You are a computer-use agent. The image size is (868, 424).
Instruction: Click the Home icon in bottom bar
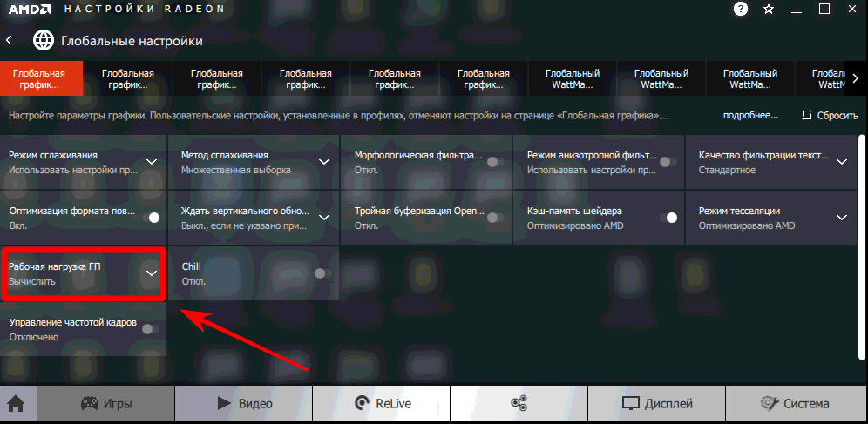(x=15, y=404)
